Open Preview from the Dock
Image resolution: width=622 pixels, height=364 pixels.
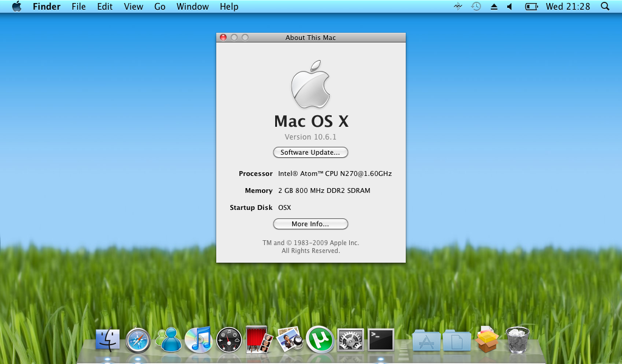(x=290, y=340)
